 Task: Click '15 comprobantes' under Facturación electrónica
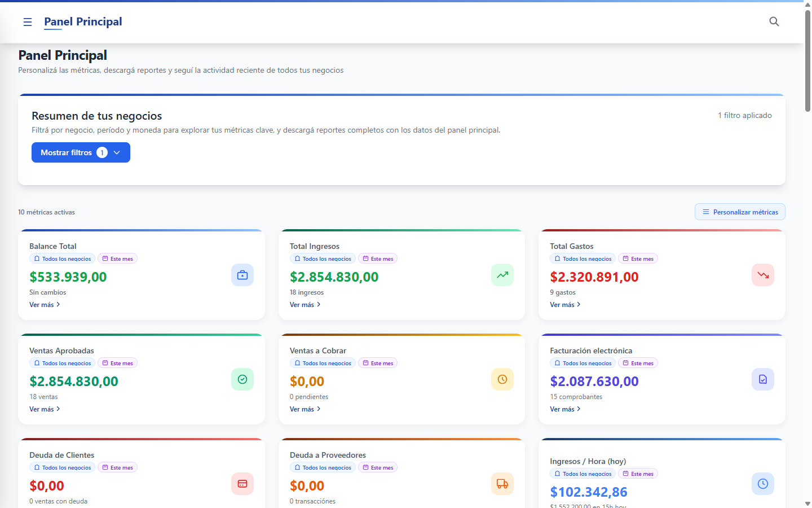pos(576,397)
